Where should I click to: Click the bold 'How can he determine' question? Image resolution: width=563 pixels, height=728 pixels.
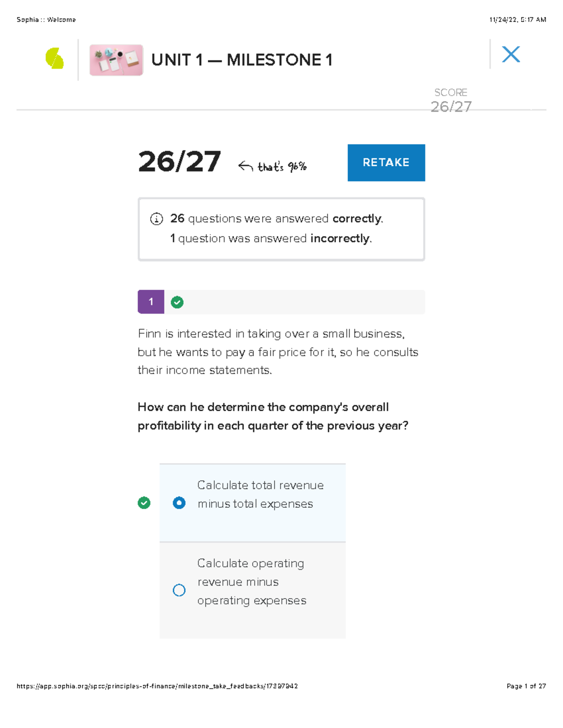(x=273, y=416)
